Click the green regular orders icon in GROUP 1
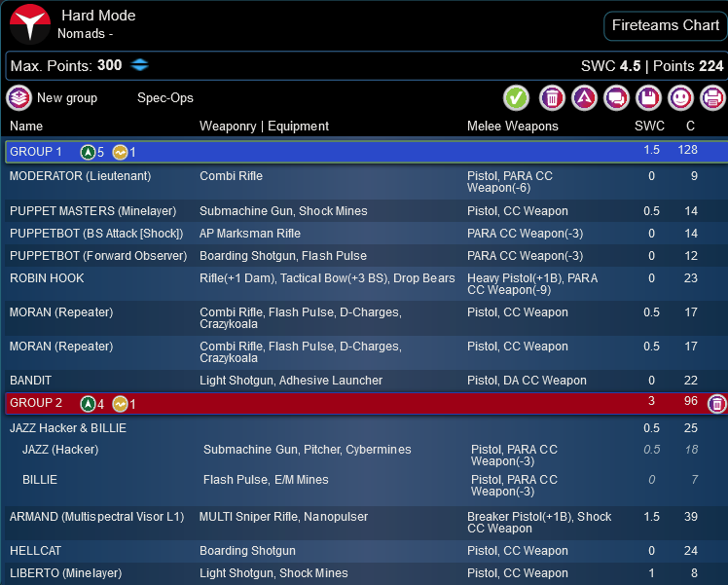The height and width of the screenshot is (585, 728). click(88, 152)
